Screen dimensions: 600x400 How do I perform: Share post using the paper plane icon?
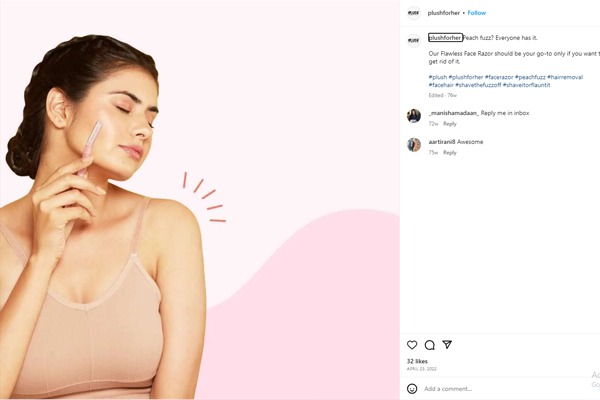[x=447, y=345]
